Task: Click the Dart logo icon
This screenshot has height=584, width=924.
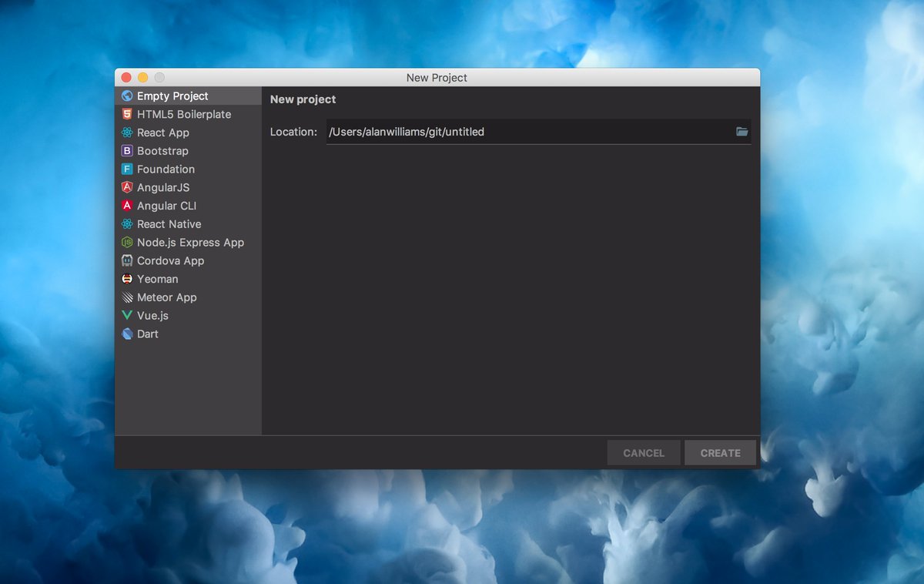Action: tap(127, 334)
